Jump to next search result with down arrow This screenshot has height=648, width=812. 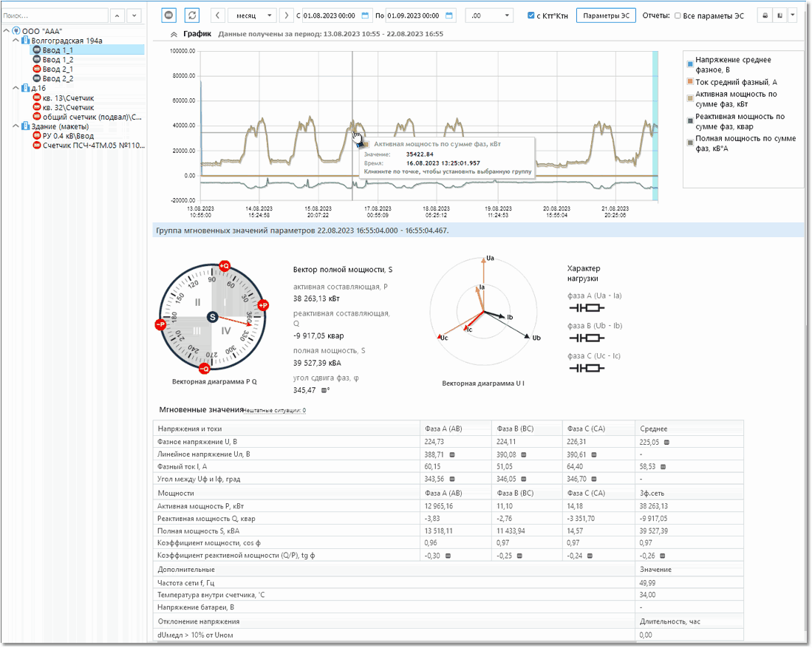click(x=134, y=16)
